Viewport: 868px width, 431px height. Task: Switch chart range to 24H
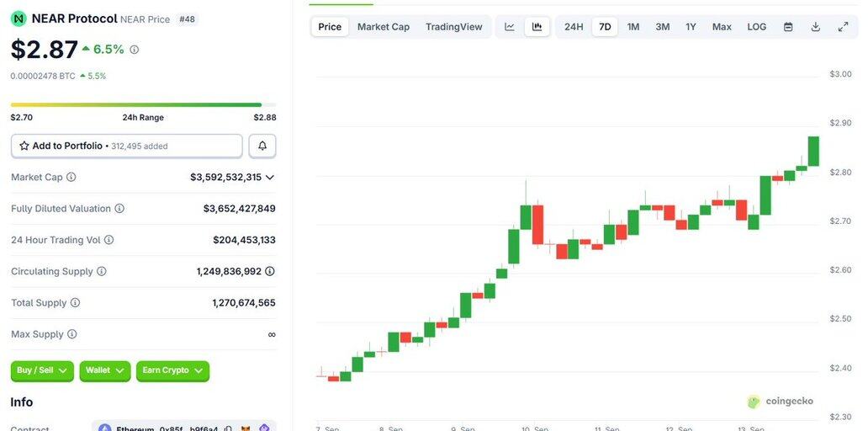(x=574, y=27)
